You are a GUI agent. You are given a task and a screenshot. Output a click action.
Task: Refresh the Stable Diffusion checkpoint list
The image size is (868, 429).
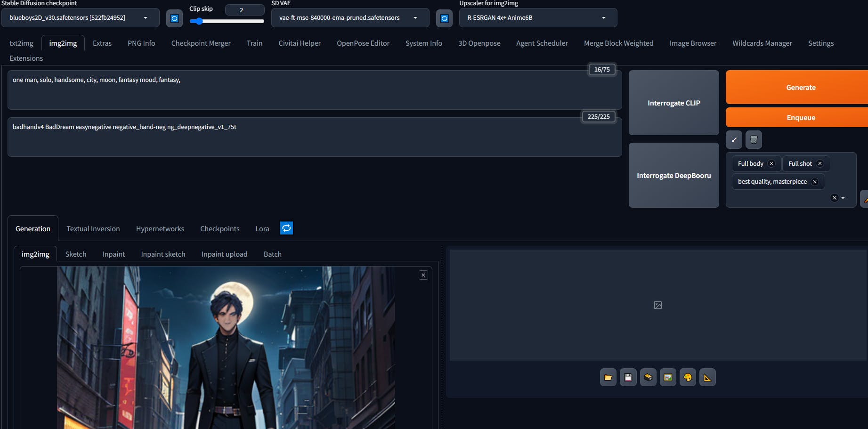pyautogui.click(x=174, y=18)
